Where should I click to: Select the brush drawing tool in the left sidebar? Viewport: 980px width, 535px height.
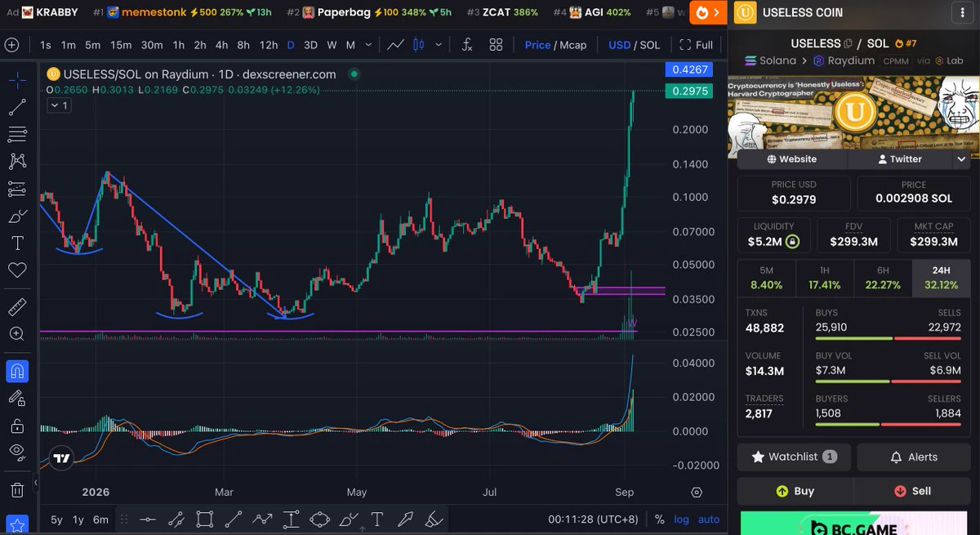click(18, 216)
